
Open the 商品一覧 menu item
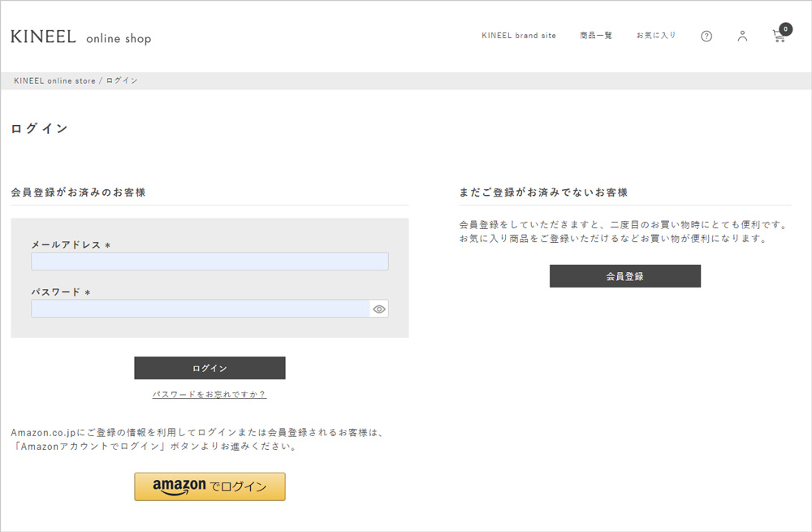click(596, 36)
